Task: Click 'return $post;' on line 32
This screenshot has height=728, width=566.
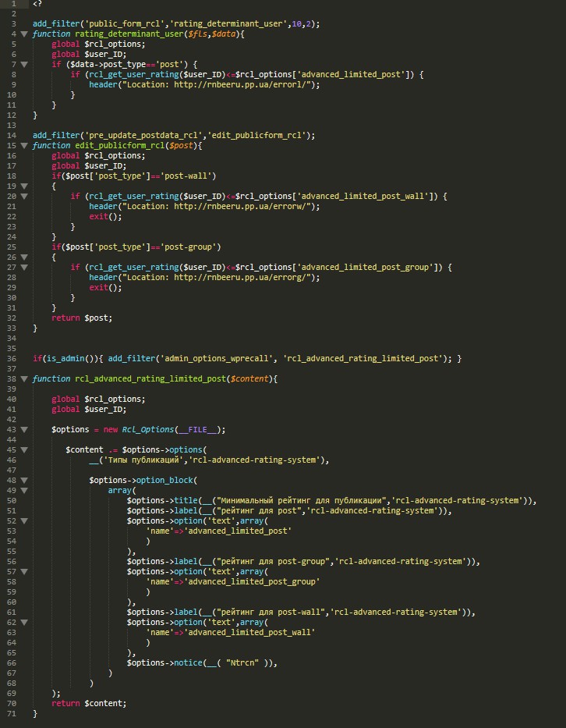Action: coord(82,318)
